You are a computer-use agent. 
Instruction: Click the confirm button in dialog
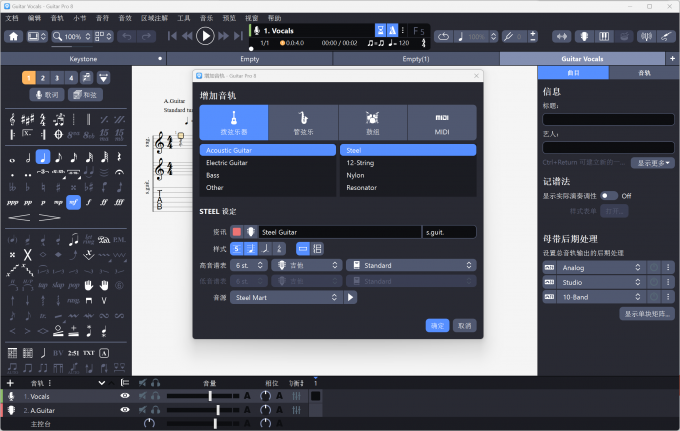(x=437, y=325)
